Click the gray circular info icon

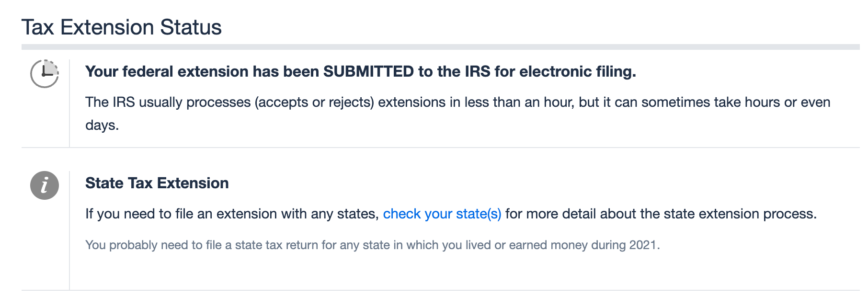[x=45, y=185]
